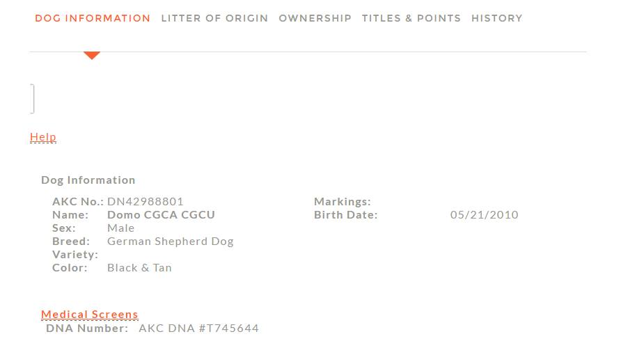The height and width of the screenshot is (348, 644).
Task: Click the Variety field label
Action: click(x=74, y=255)
